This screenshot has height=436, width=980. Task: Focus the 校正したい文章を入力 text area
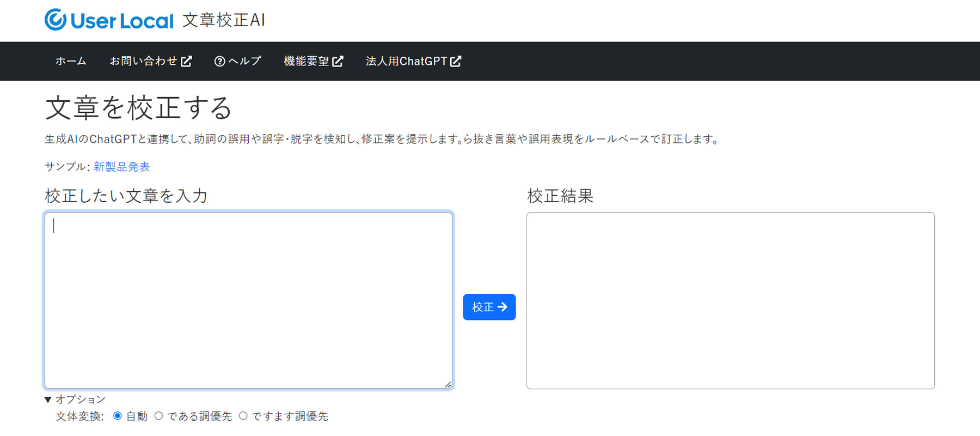[x=248, y=300]
